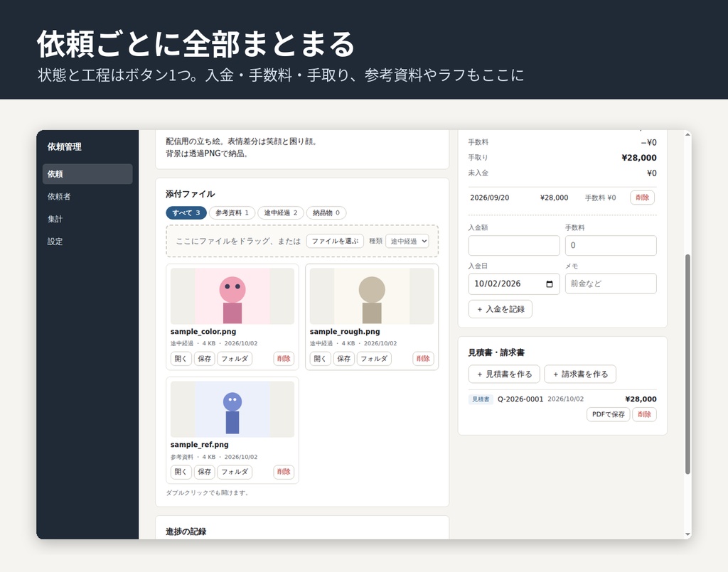This screenshot has width=728, height=572.
Task: Show sample_color.png in フォルダ
Action: point(235,359)
